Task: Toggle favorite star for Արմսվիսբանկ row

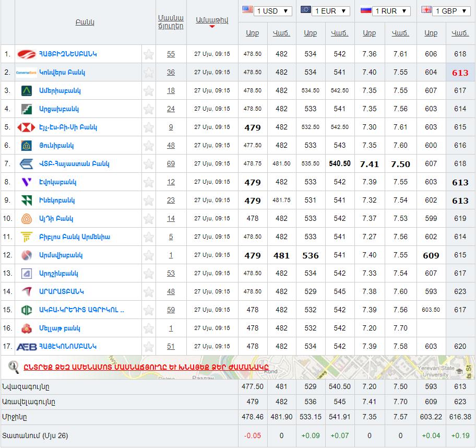Action: pos(149,255)
